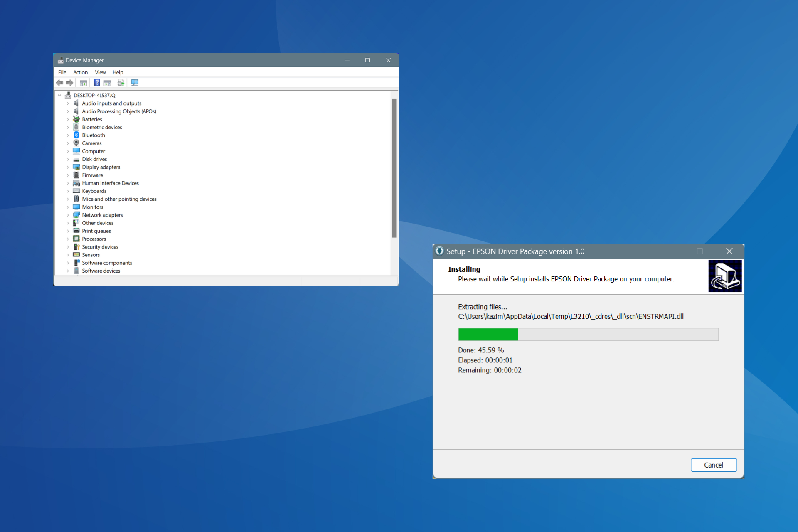
Task: Click the Scan for hardware changes icon
Action: click(x=134, y=83)
